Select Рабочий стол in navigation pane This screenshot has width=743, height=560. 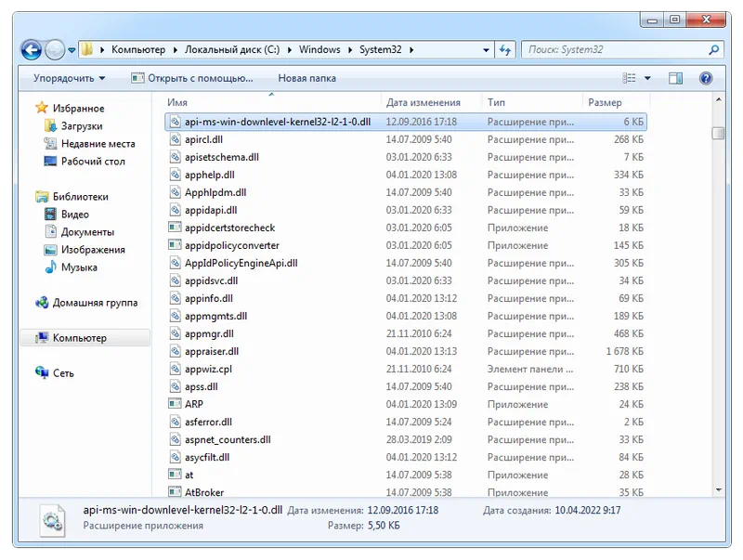[x=93, y=162]
